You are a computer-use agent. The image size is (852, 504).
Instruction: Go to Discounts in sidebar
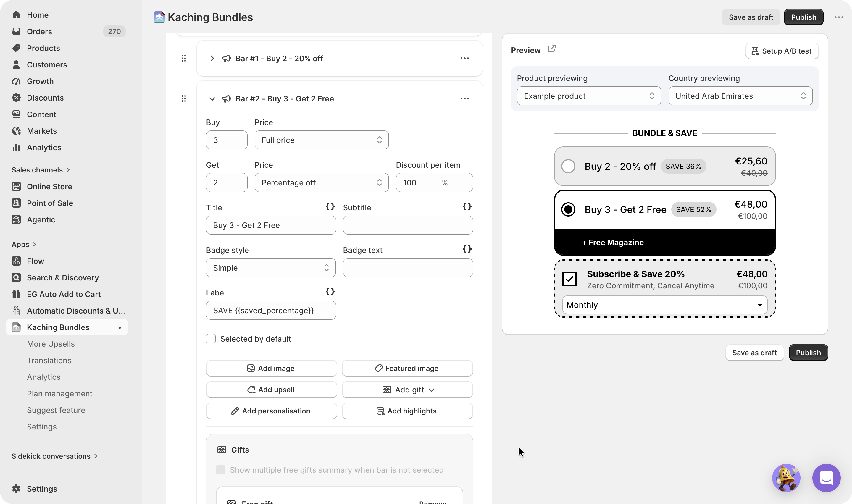click(x=45, y=98)
